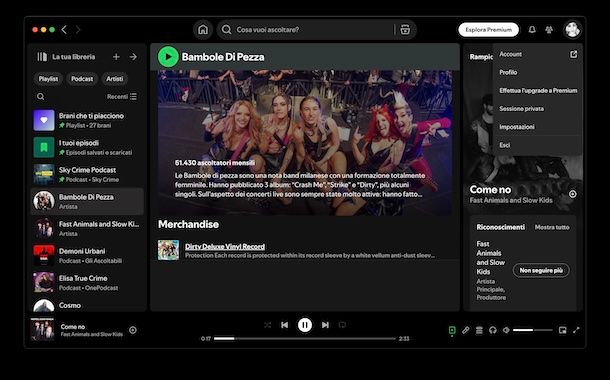Search within the library
This screenshot has height=380, width=610.
40,96
